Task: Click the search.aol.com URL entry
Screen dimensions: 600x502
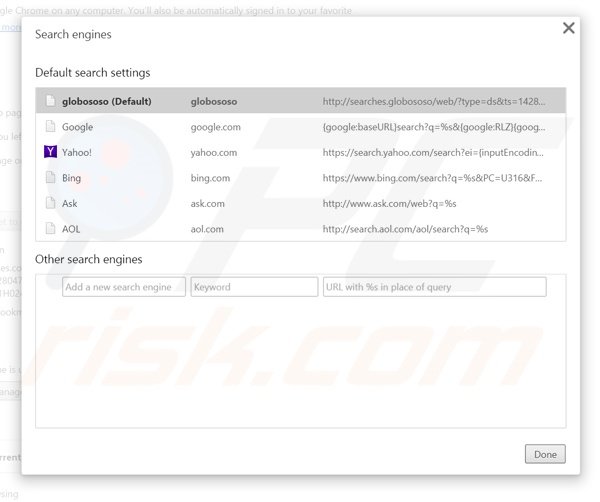Action: [405, 229]
